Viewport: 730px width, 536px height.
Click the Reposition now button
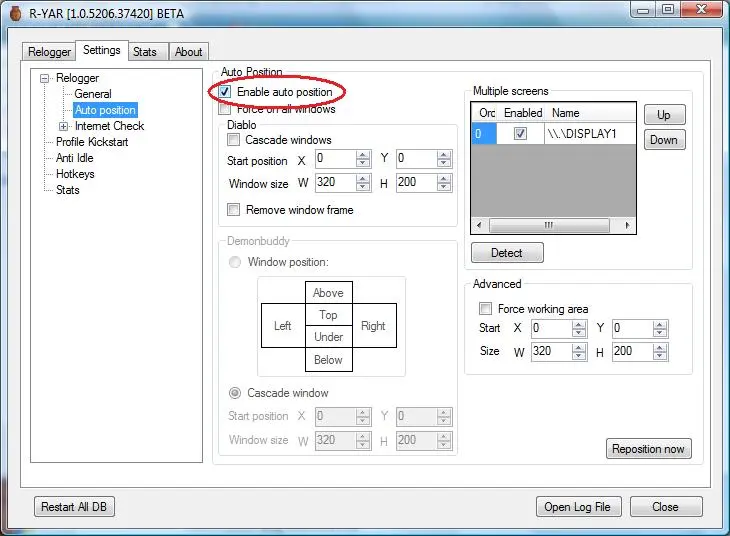(648, 449)
